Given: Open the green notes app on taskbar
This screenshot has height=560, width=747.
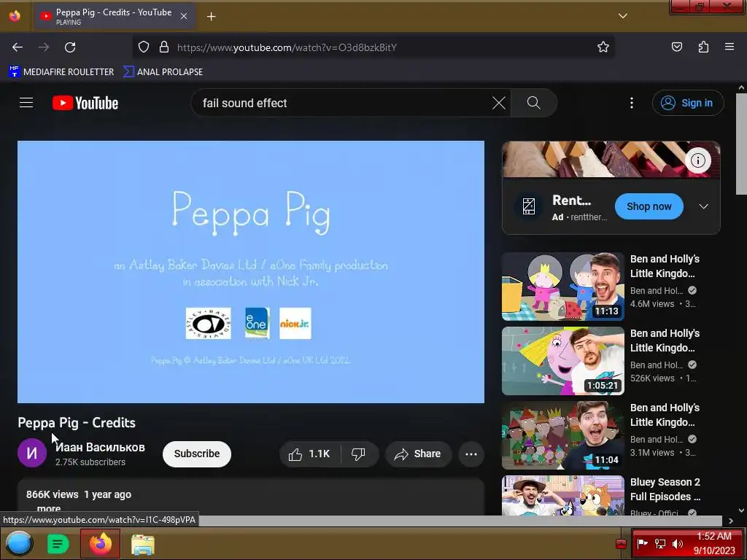Looking at the screenshot, I should click(x=58, y=543).
